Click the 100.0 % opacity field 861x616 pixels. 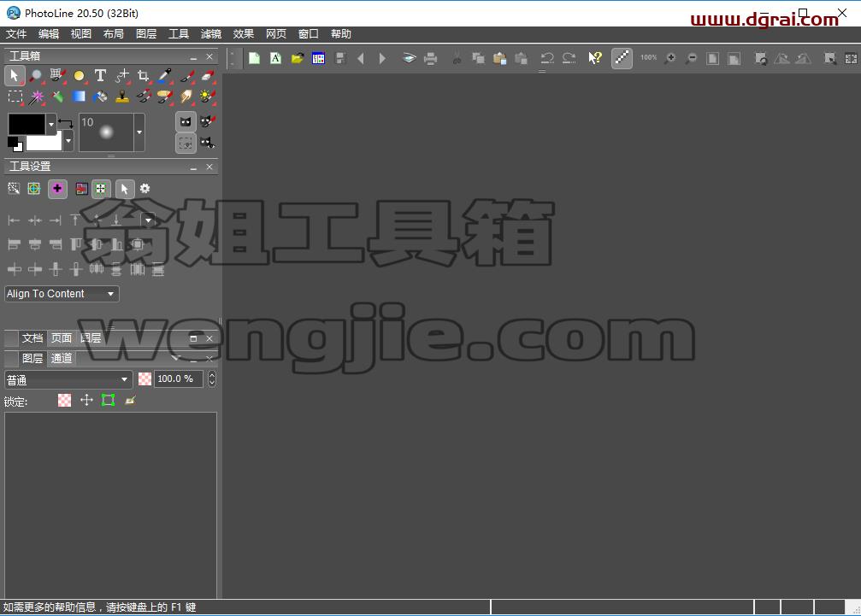tap(179, 378)
